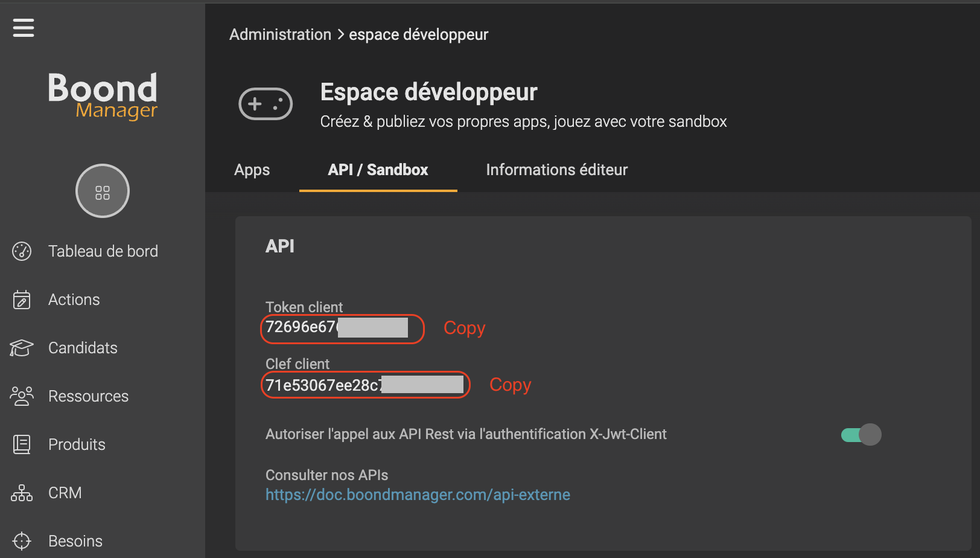Viewport: 980px width, 558px height.
Task: Select the API / Sandbox tab
Action: [378, 170]
